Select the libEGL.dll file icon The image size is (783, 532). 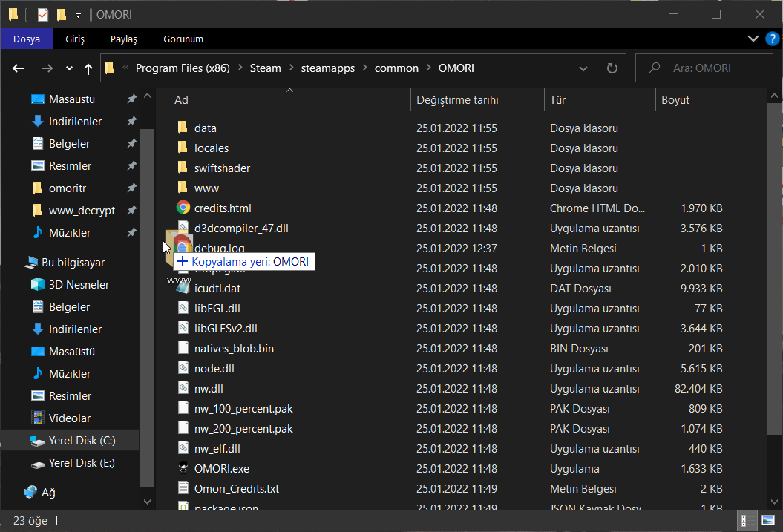coord(183,308)
